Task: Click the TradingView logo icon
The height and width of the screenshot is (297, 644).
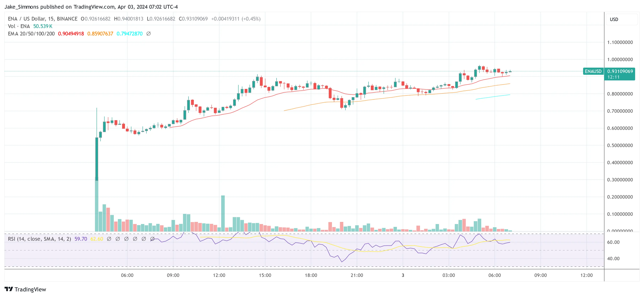Action: [x=9, y=289]
